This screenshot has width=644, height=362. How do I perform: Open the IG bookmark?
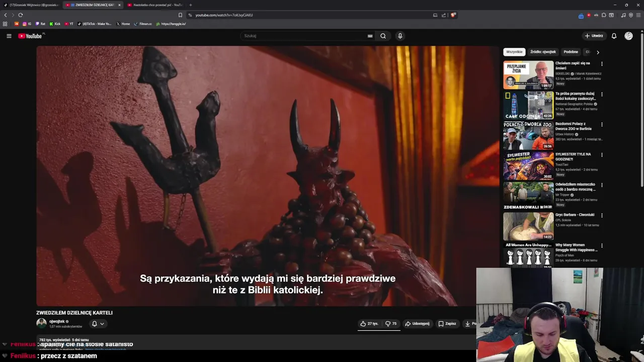(27, 24)
